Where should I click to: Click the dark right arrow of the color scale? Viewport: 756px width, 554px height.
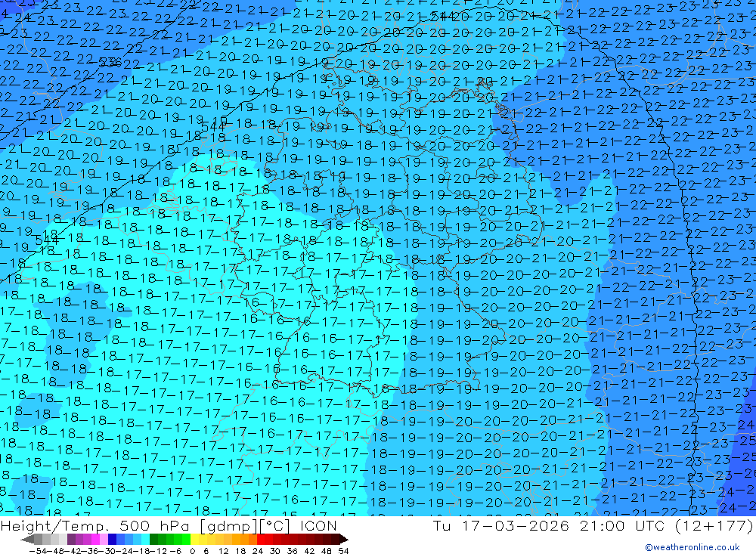click(344, 539)
